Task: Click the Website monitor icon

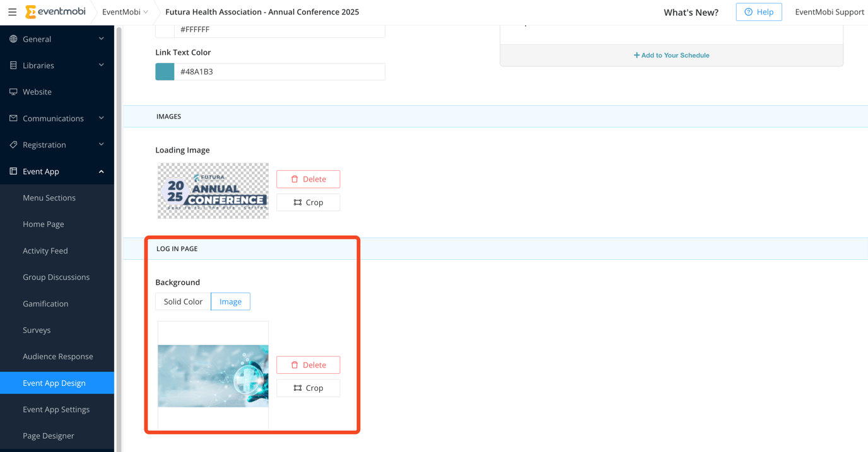Action: point(13,92)
